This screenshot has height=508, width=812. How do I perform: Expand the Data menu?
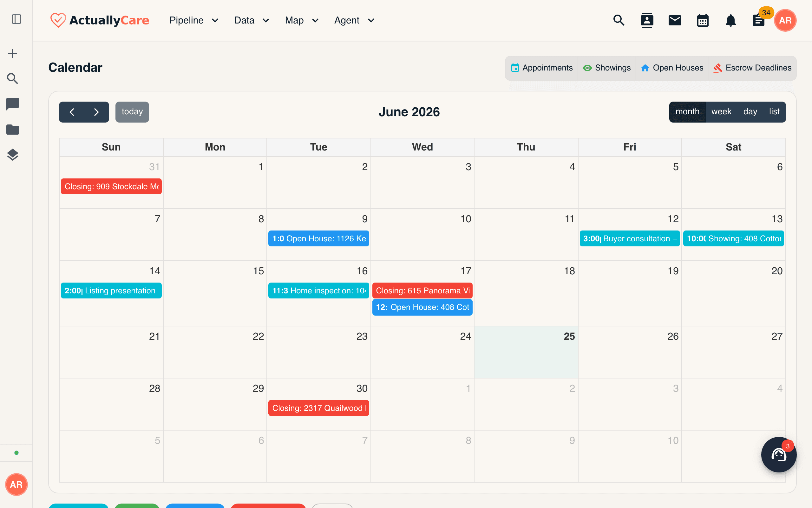tap(252, 20)
